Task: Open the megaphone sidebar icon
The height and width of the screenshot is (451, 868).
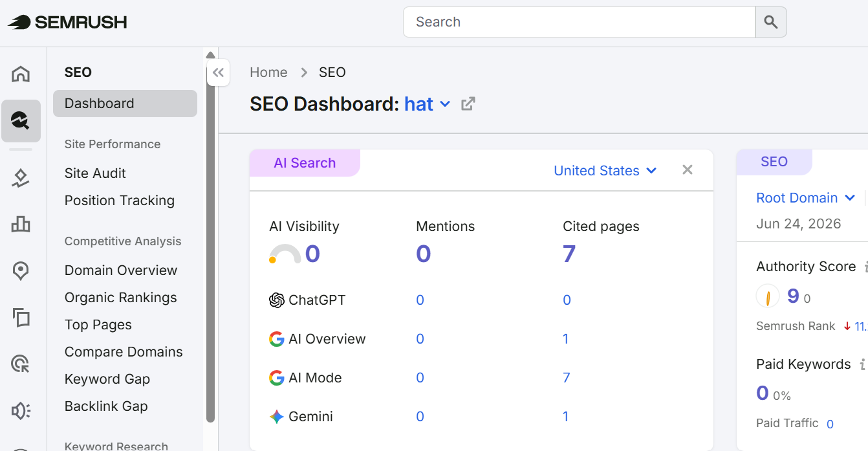Action: (21, 410)
